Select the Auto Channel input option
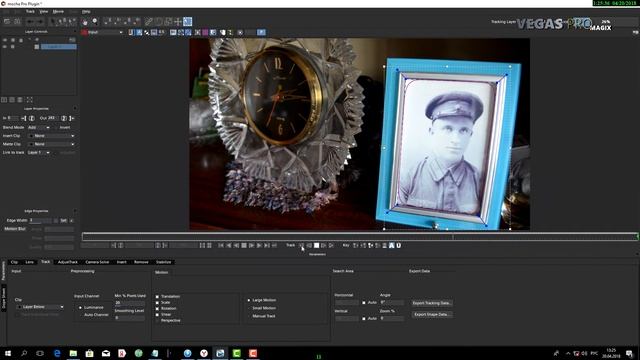 pyautogui.click(x=80, y=315)
